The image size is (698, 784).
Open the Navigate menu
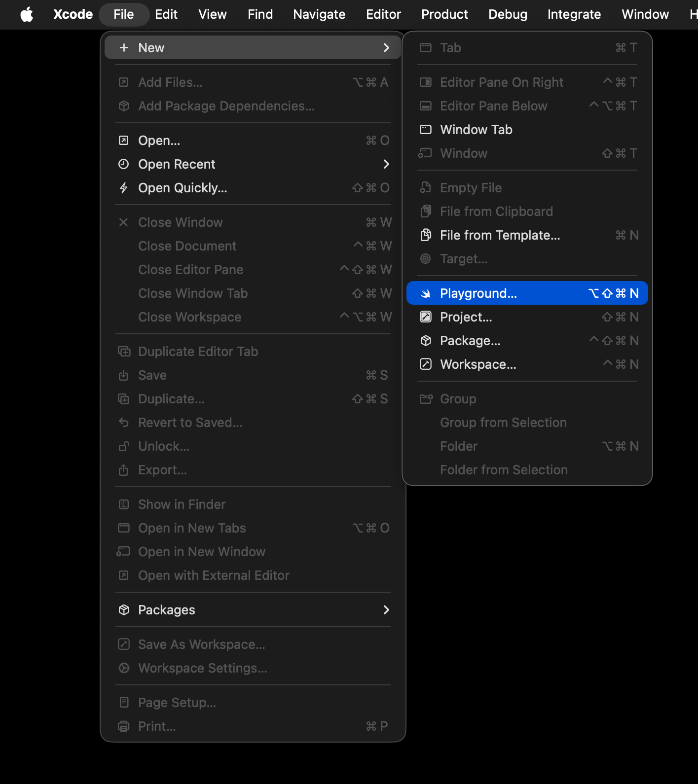tap(319, 14)
